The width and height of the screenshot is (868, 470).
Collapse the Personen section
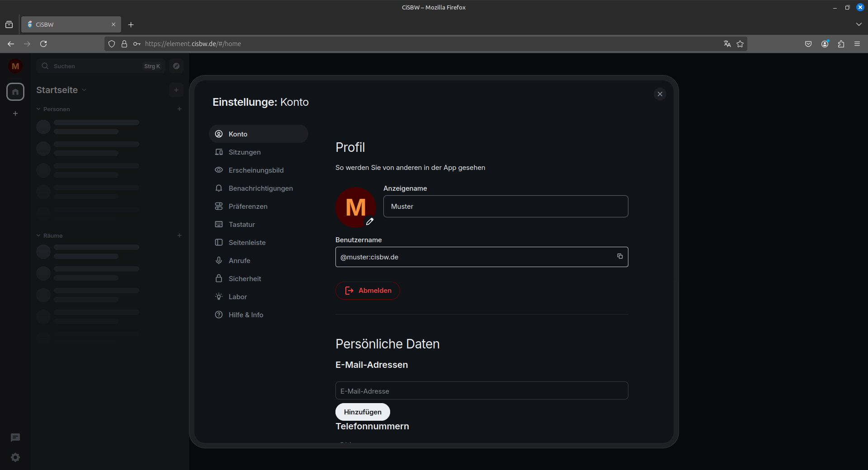(38, 108)
